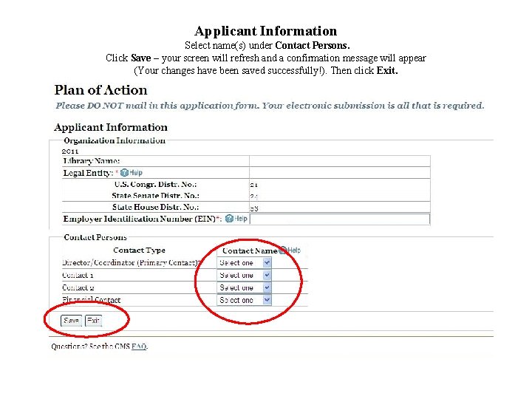Click the 2011 year text
The height and width of the screenshot is (399, 532).
tap(70, 151)
